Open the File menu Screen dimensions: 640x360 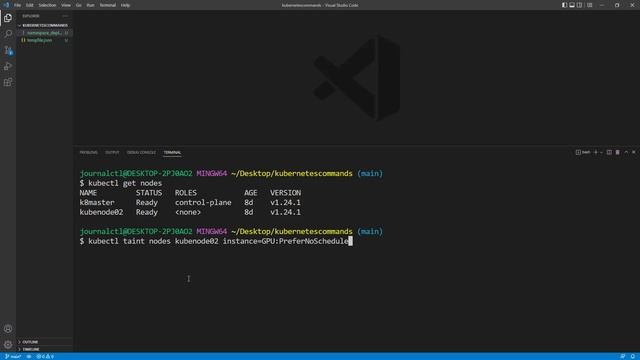[17, 5]
